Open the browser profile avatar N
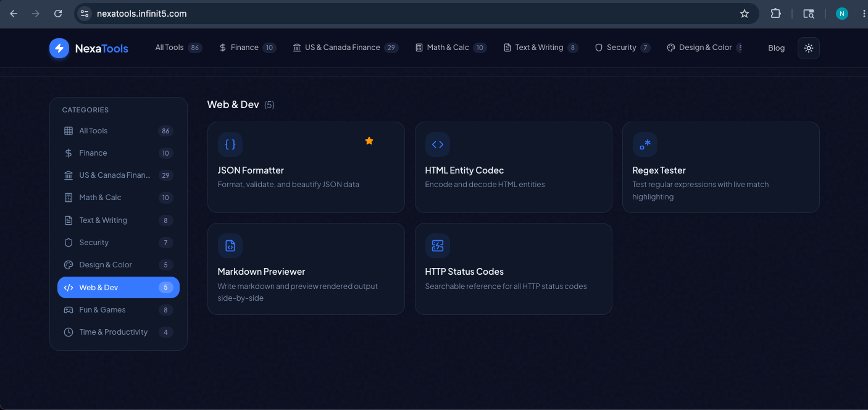Viewport: 868px width, 410px height. tap(842, 14)
